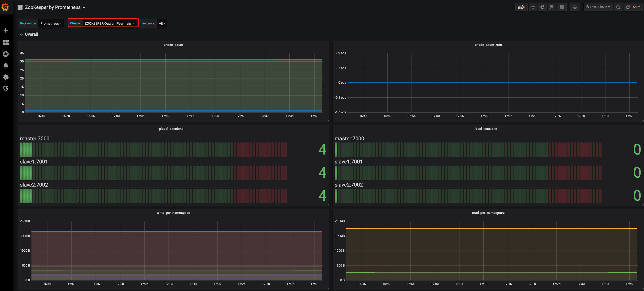Open the Create plus menu in sidebar
This screenshot has width=644, height=291.
click(6, 30)
